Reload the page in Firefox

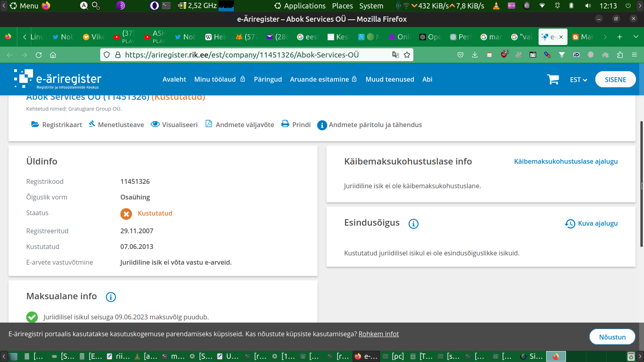pyautogui.click(x=39, y=55)
